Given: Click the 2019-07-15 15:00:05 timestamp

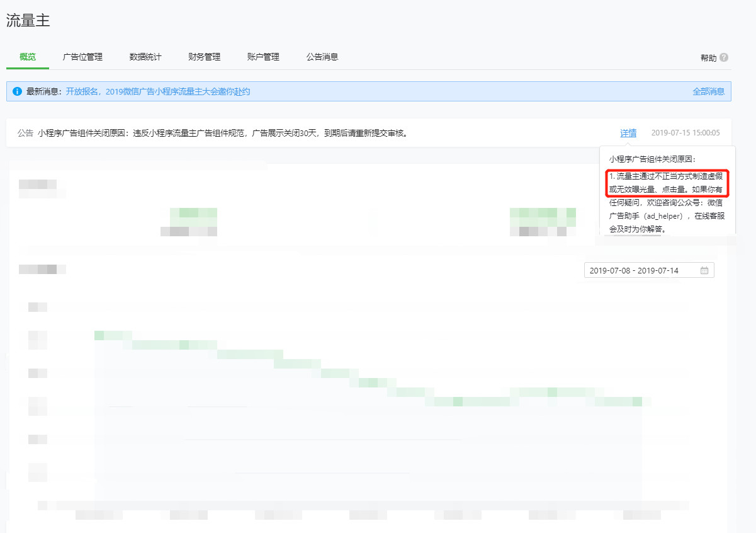Looking at the screenshot, I should pos(685,133).
